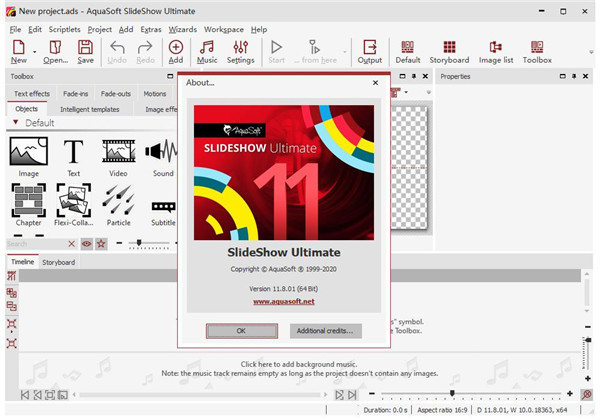Expand the toolbar overflow chevron at far right
The width and height of the screenshot is (600, 420).
pos(591,52)
